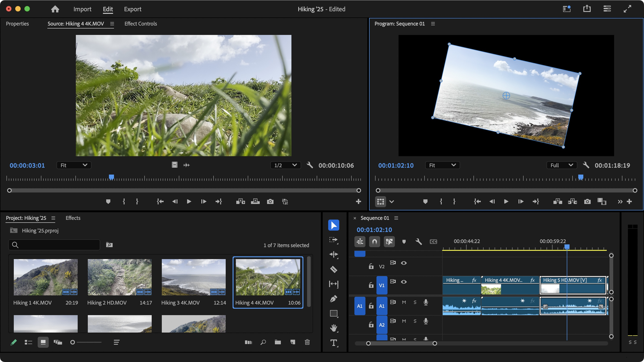Image resolution: width=644 pixels, height=362 pixels.
Task: Open the Fit zoom dropdown in the Source monitor
Action: 74,165
